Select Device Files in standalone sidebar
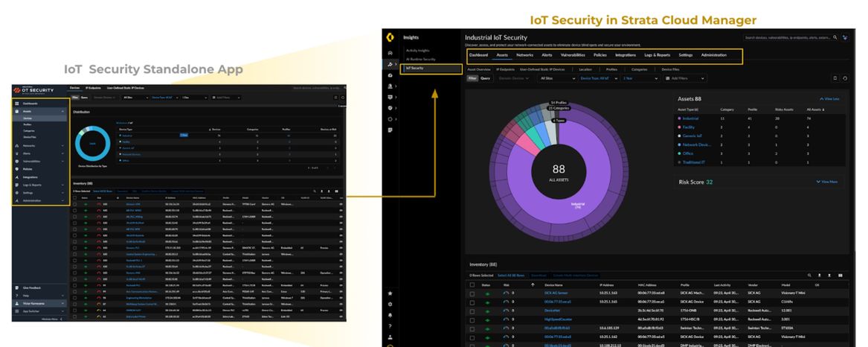 [x=29, y=136]
